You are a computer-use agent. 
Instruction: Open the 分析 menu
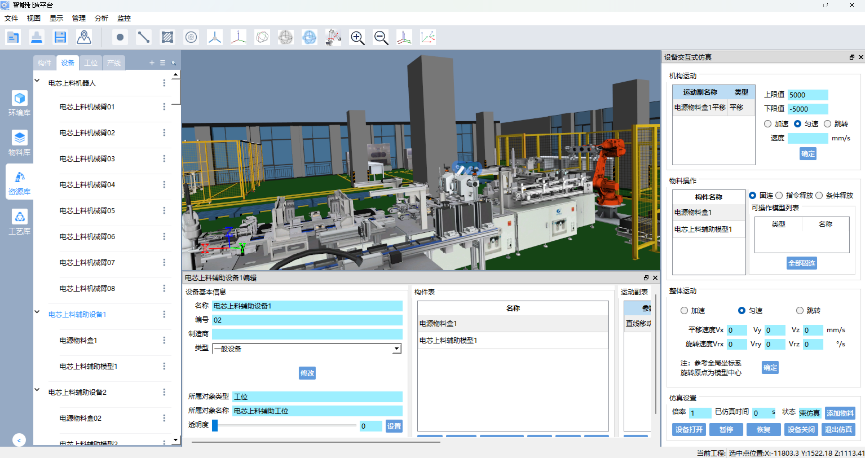102,18
